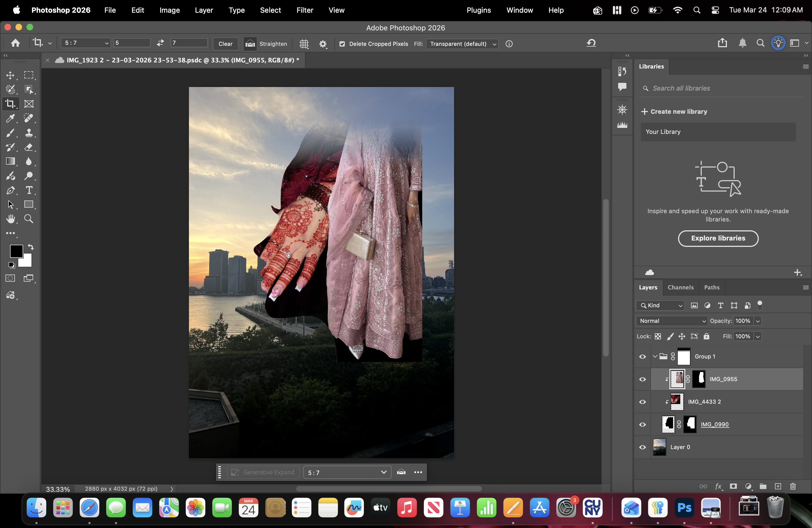The height and width of the screenshot is (528, 812).
Task: Open the Filter menu
Action: point(305,10)
